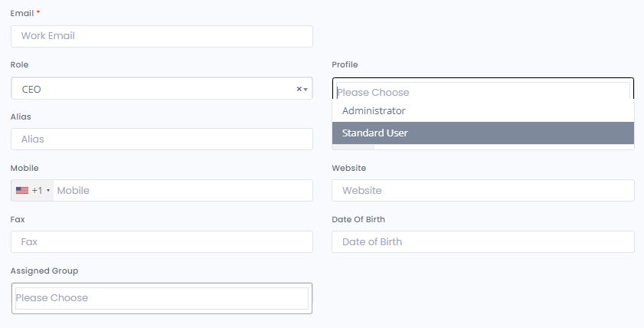
Task: Click the CEO value in Role
Action: tap(31, 89)
